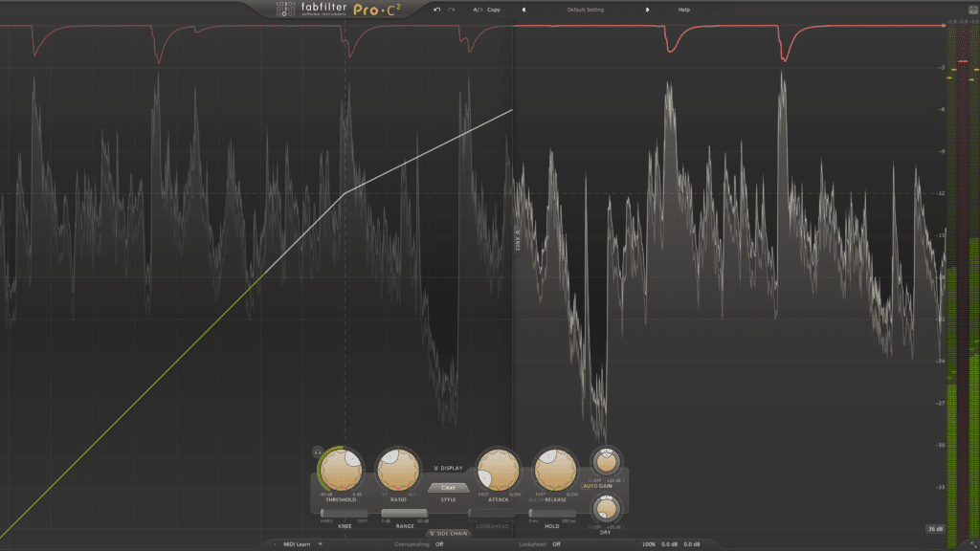Open the Default Setting preset menu
The image size is (980, 551).
[x=586, y=10]
